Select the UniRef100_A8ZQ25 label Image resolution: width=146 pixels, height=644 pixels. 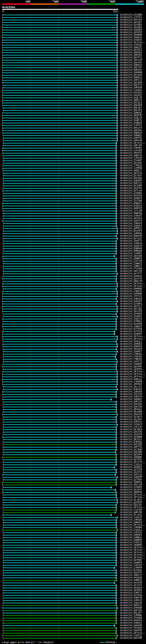click(131, 349)
